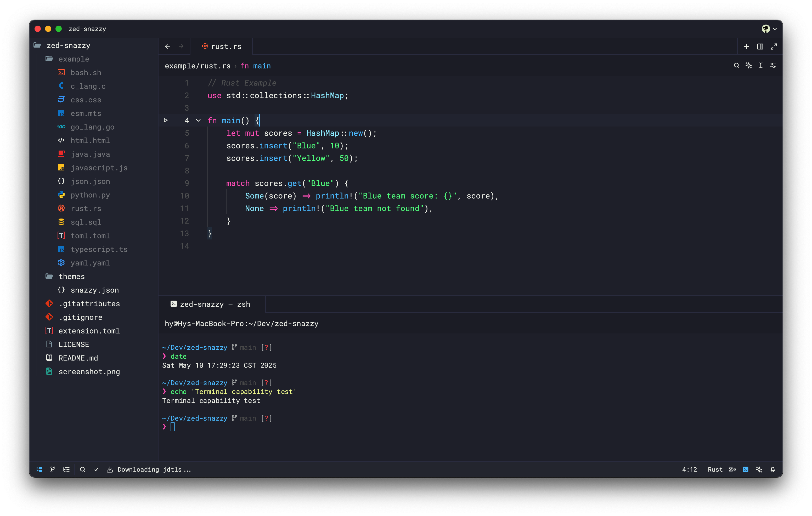
Task: Split the editor pane
Action: pos(760,46)
